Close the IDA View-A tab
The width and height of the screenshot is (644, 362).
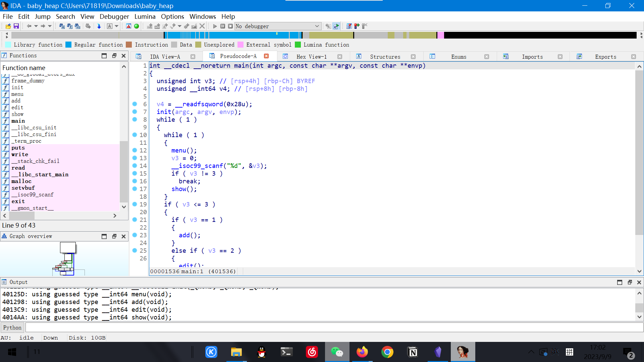pyautogui.click(x=193, y=57)
